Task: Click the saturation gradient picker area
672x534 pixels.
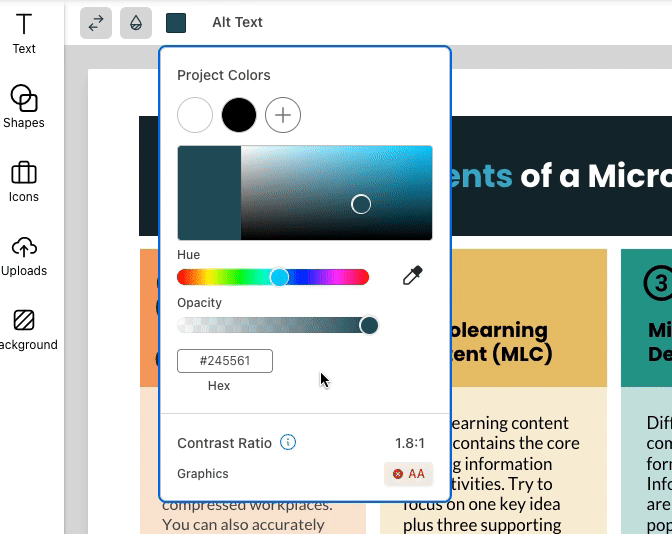Action: 336,192
